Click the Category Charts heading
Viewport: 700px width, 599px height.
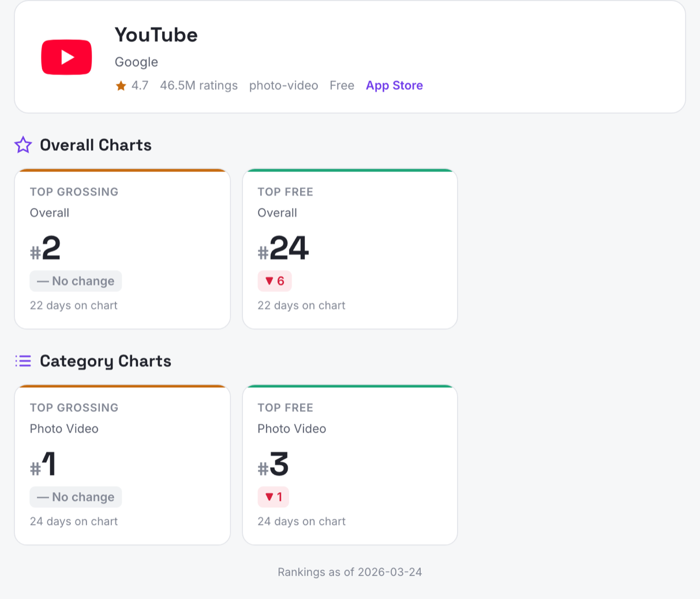[x=106, y=361]
